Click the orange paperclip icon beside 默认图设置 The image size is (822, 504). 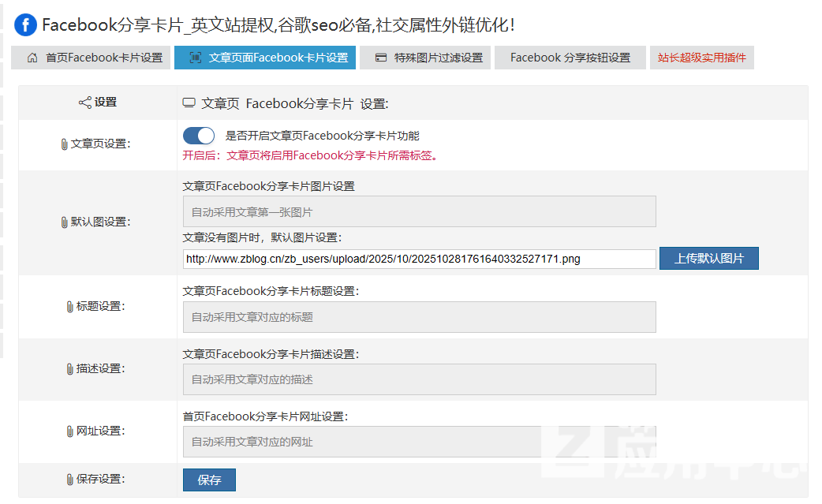tap(65, 222)
